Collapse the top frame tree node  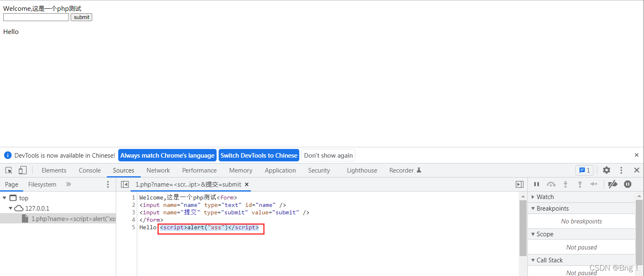point(4,198)
